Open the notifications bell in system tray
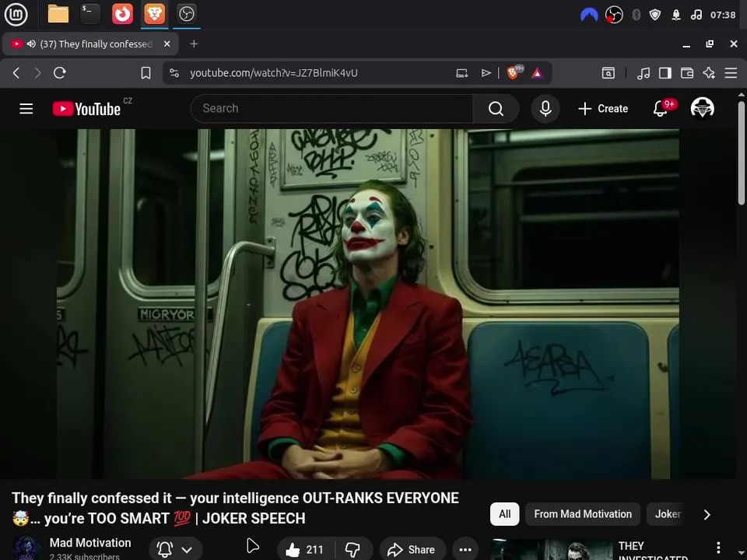747x560 pixels. click(x=675, y=16)
